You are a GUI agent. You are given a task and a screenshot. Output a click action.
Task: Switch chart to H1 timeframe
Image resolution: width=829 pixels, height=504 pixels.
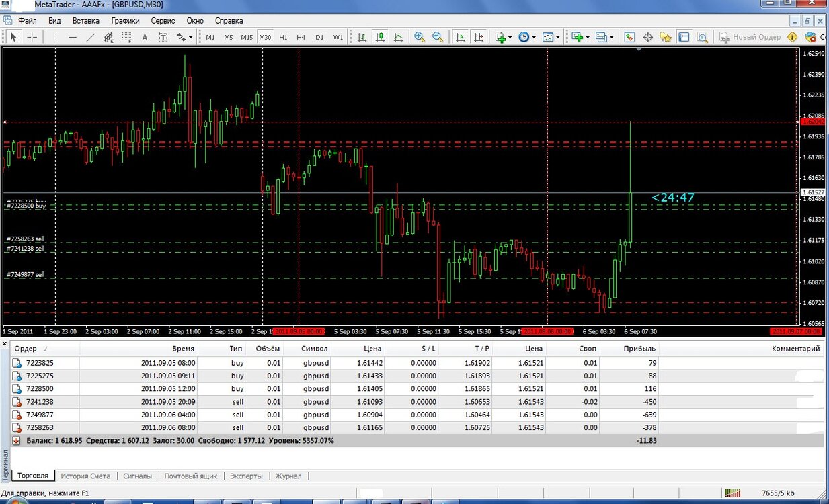283,37
